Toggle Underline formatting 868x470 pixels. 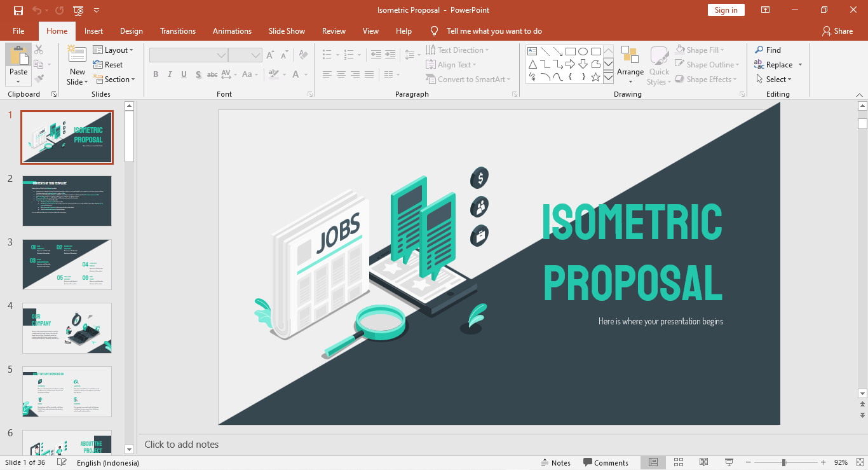pyautogui.click(x=184, y=74)
